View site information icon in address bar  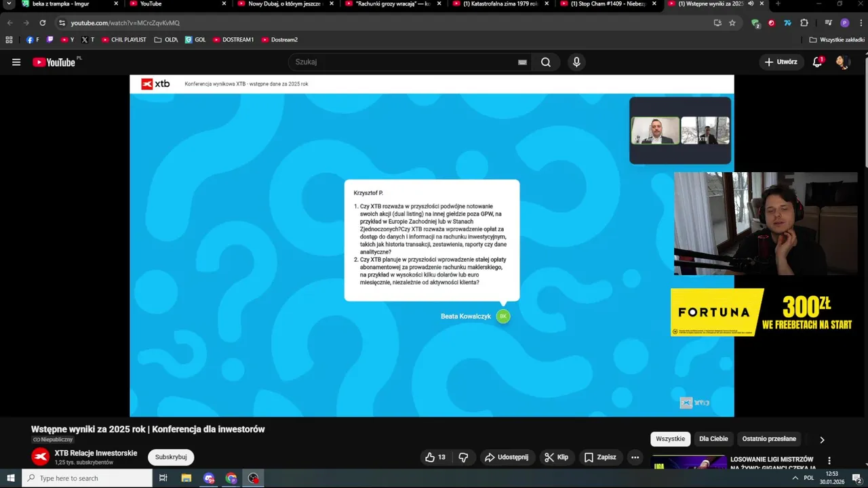[62, 22]
